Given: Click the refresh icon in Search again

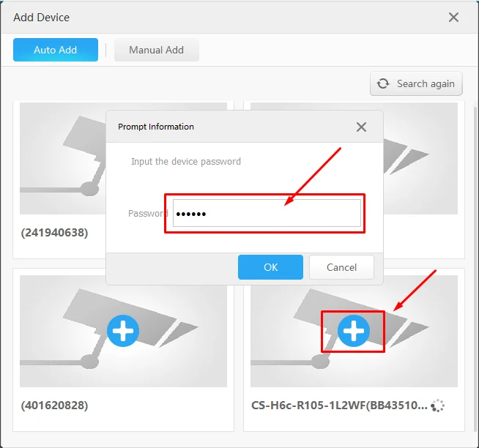Looking at the screenshot, I should coord(383,83).
